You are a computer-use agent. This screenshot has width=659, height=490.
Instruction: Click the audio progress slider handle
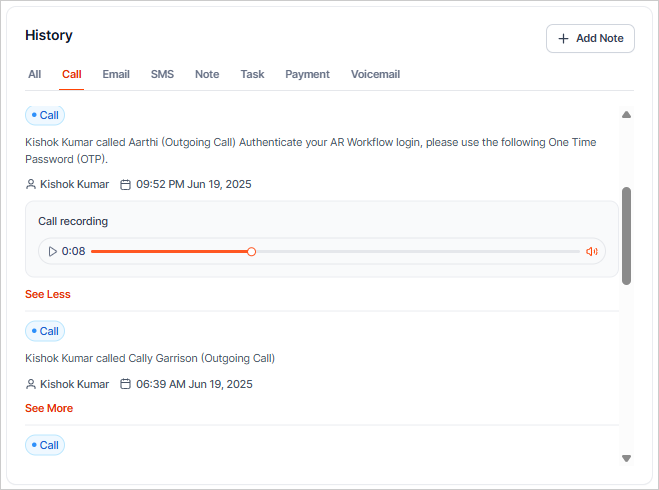251,252
